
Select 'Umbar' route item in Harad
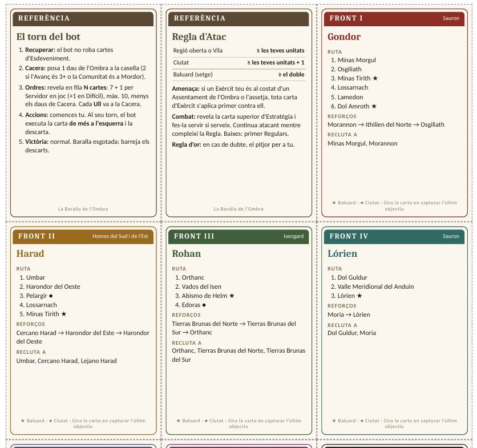click(x=35, y=277)
